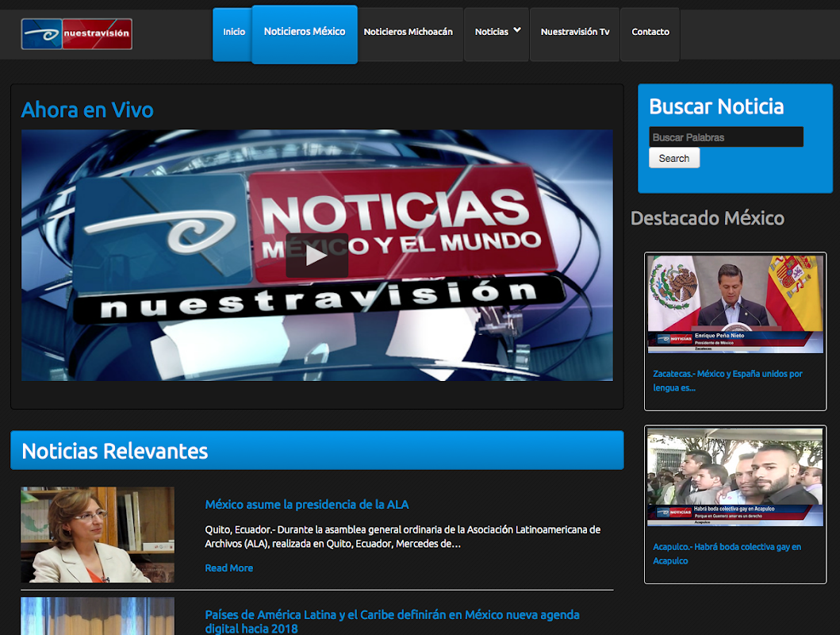Click the Buscar Noticia title
840x635 pixels.
[716, 106]
